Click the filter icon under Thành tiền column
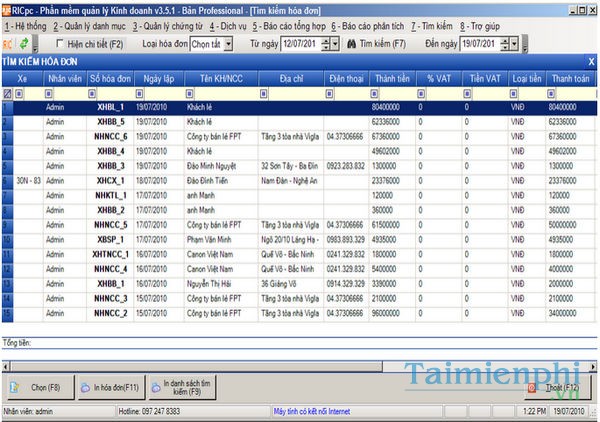Viewport: 600px width, 422px height. pos(374,93)
